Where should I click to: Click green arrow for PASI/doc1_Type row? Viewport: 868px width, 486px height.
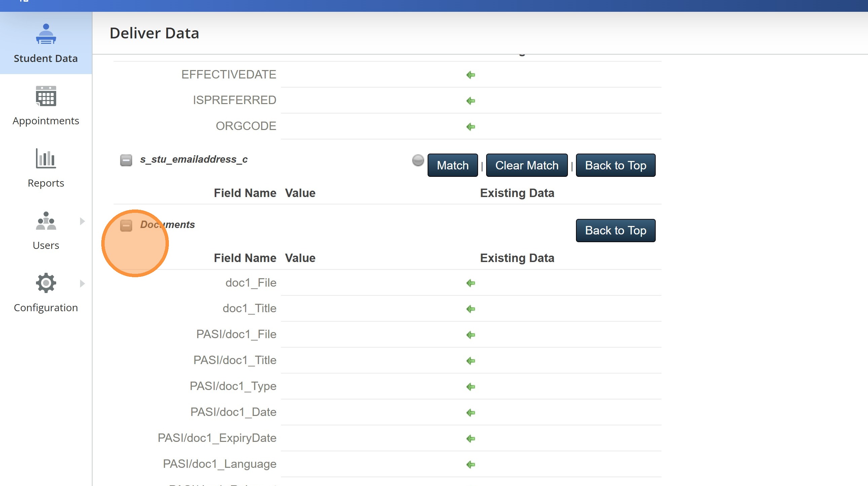pos(471,387)
